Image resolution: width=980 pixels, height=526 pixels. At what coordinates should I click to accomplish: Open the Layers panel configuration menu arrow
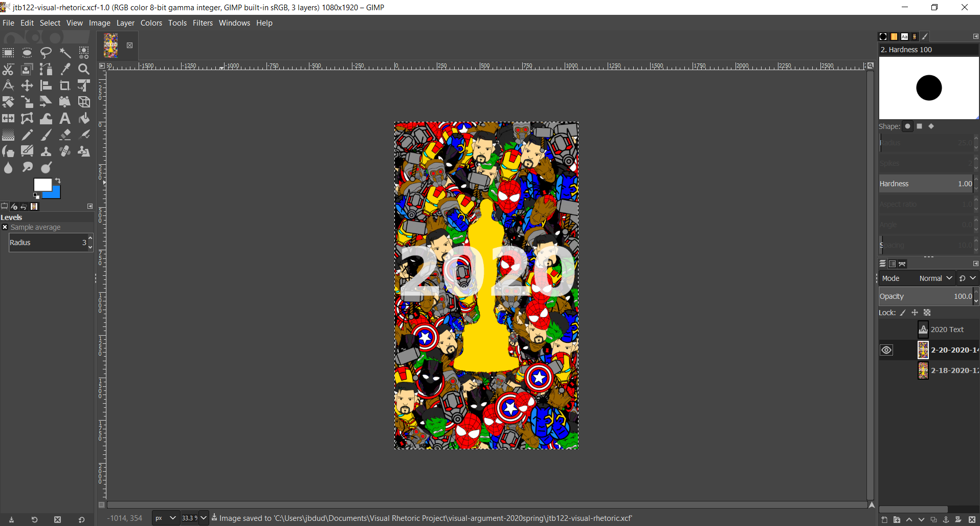975,264
